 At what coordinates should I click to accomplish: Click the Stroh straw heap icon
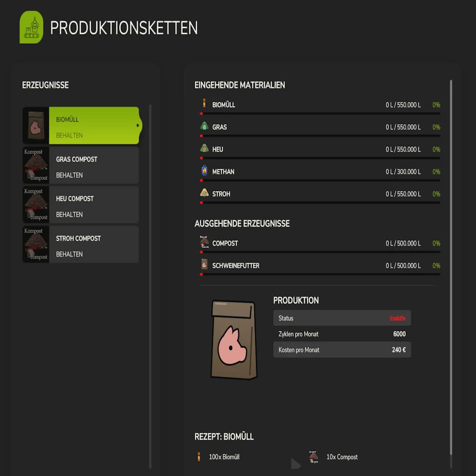tap(205, 193)
